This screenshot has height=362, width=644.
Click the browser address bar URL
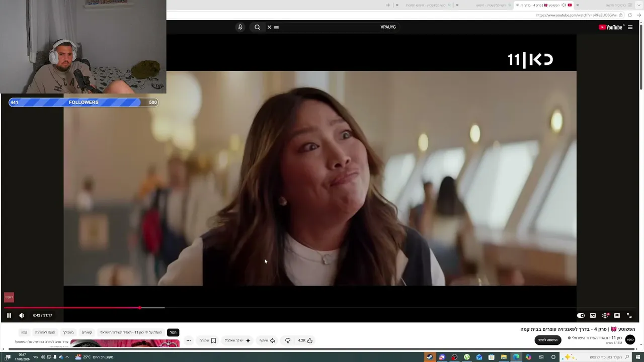[576, 15]
